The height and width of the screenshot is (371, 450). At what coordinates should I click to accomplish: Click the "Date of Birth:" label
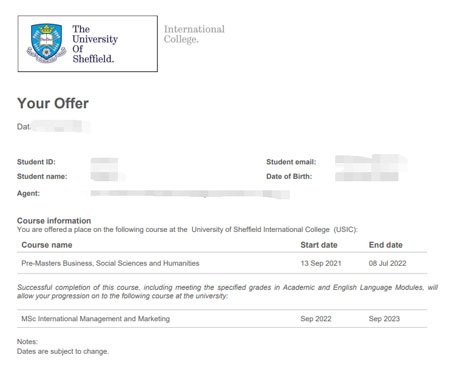(289, 176)
